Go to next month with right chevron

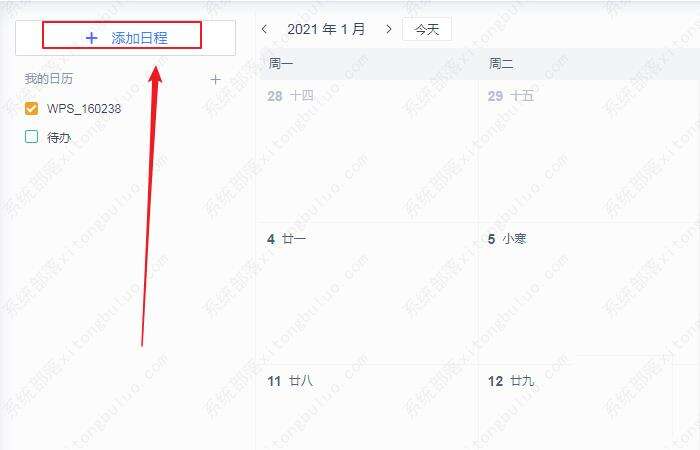[x=389, y=29]
